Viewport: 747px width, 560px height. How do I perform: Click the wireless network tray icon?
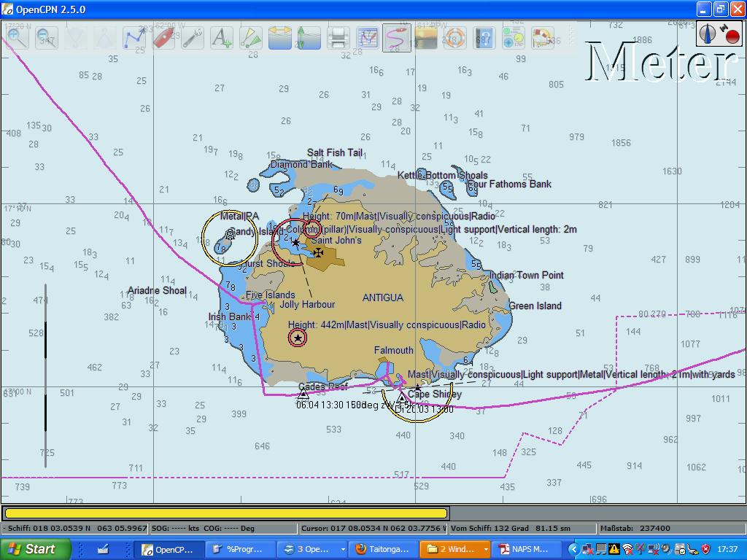pyautogui.click(x=628, y=549)
